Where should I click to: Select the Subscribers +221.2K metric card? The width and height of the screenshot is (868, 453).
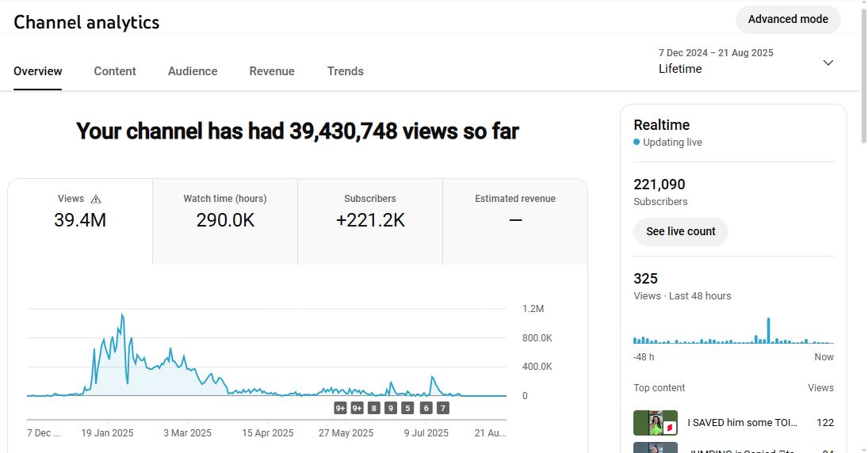point(369,221)
